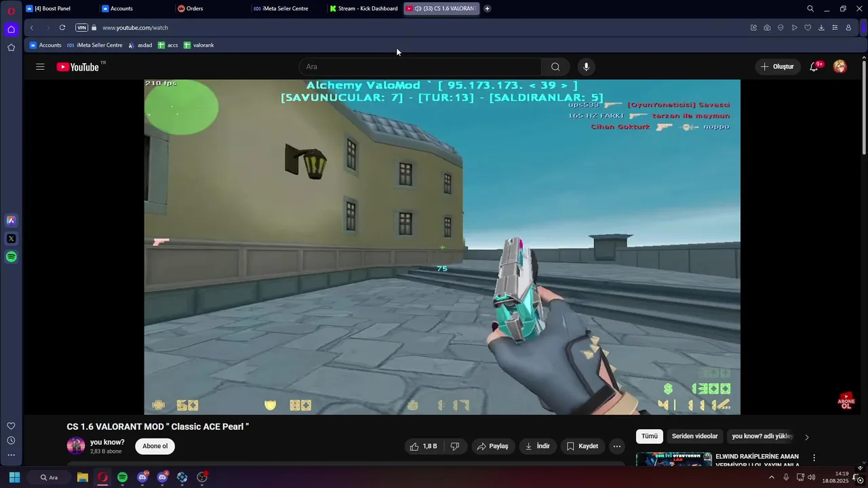This screenshot has width=868, height=488.
Task: Select the Tümü filter chip
Action: tap(650, 436)
